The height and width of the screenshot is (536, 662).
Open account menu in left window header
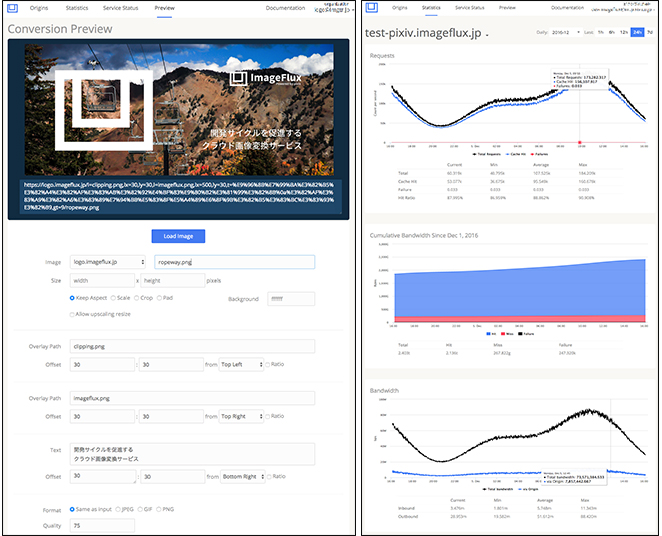(x=334, y=7)
